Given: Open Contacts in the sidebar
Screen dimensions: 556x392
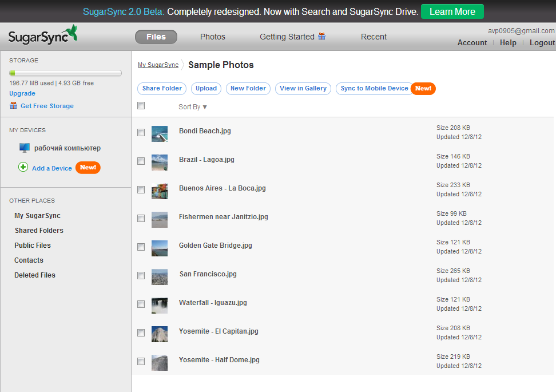Looking at the screenshot, I should [x=29, y=260].
